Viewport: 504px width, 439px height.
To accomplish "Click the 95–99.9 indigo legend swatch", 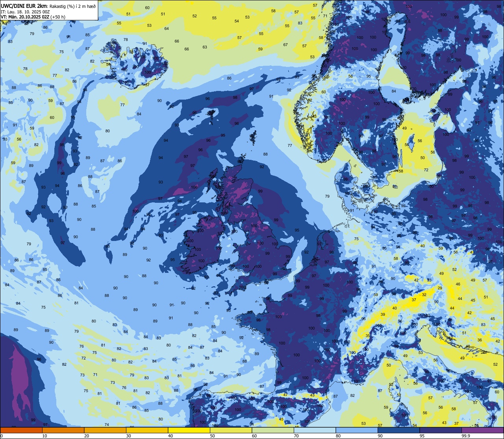I will [x=441, y=430].
